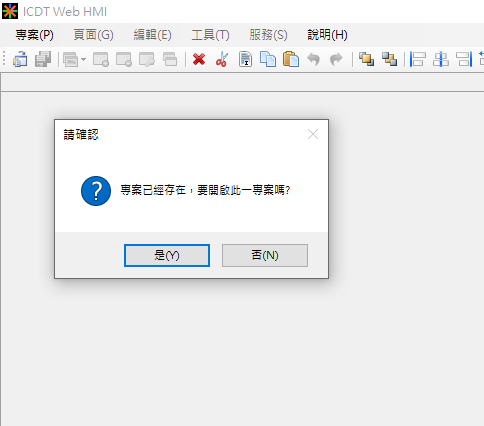Decline with the 否(N) button
The image size is (484, 426).
click(x=265, y=255)
